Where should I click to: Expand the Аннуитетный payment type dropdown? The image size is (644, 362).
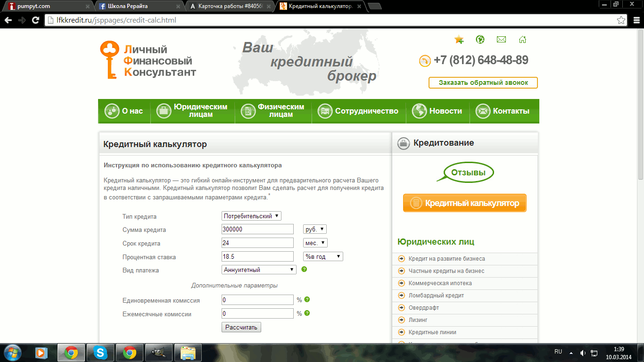pyautogui.click(x=259, y=270)
